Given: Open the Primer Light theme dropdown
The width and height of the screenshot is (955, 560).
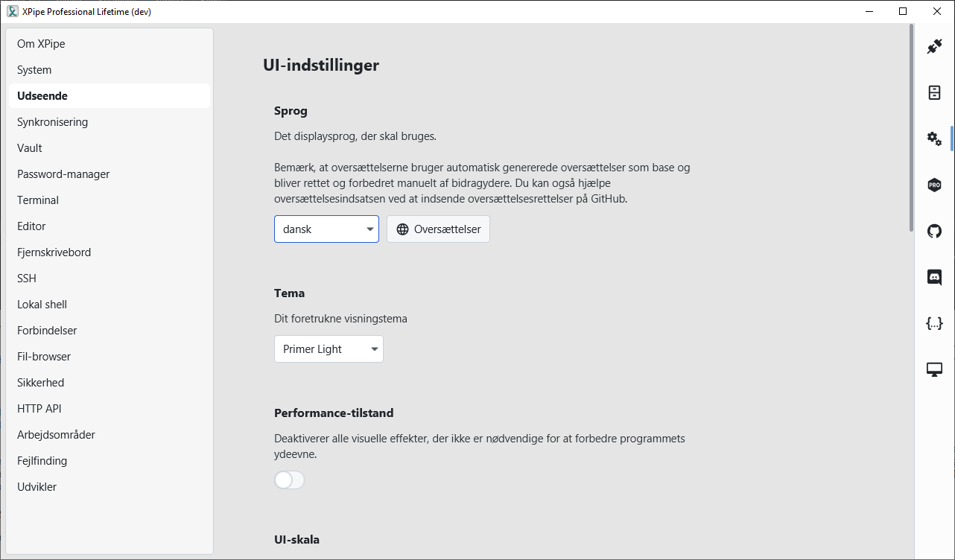Looking at the screenshot, I should tap(329, 349).
